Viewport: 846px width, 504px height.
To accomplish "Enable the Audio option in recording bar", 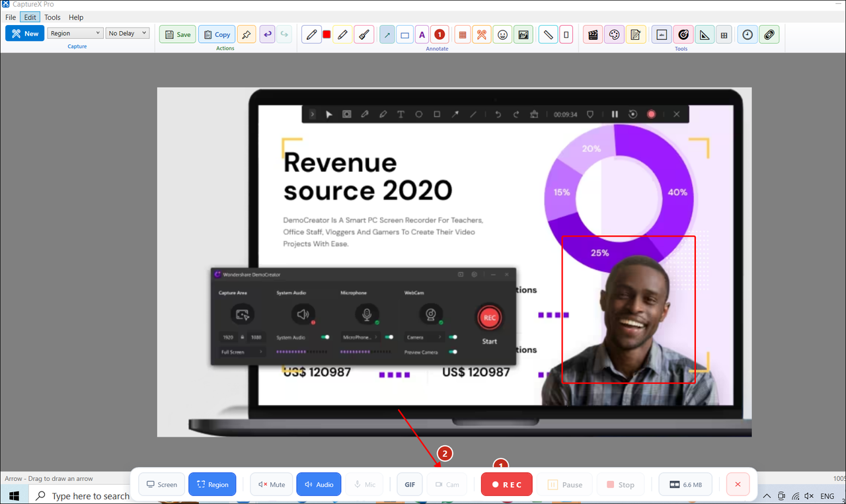I will (x=319, y=484).
